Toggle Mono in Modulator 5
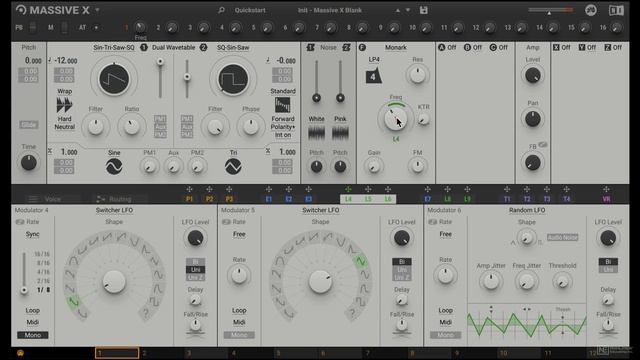 (x=239, y=335)
